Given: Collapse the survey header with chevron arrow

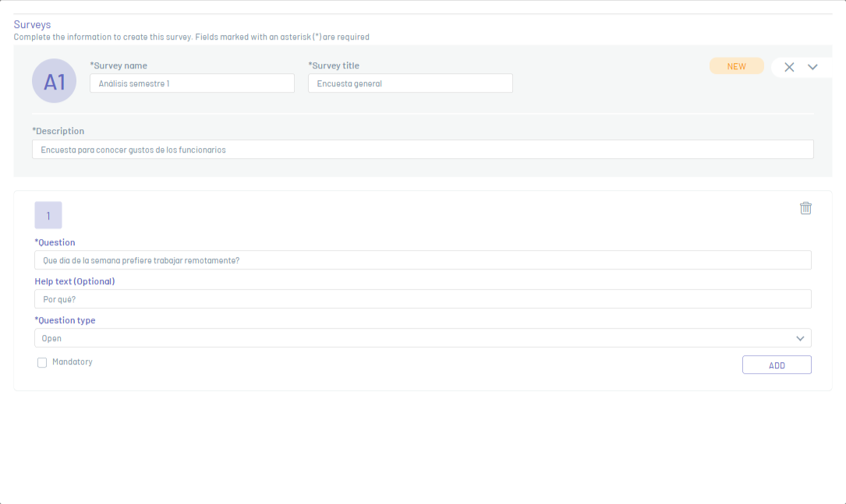Looking at the screenshot, I should coord(812,67).
